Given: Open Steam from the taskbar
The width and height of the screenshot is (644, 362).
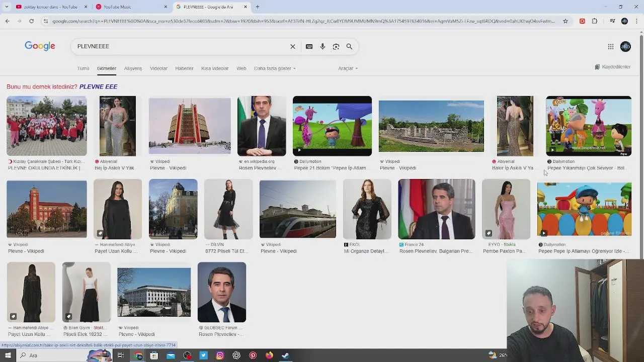Looking at the screenshot, I should pos(285,355).
